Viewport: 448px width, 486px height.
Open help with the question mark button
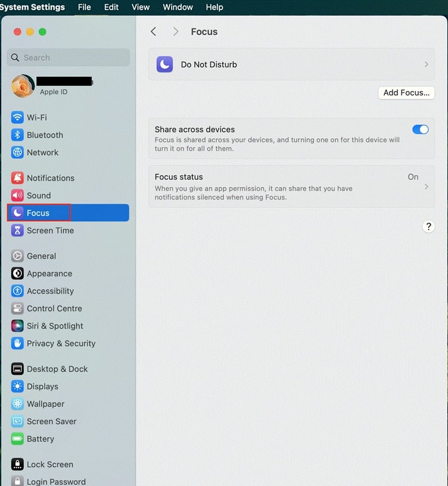coord(428,226)
